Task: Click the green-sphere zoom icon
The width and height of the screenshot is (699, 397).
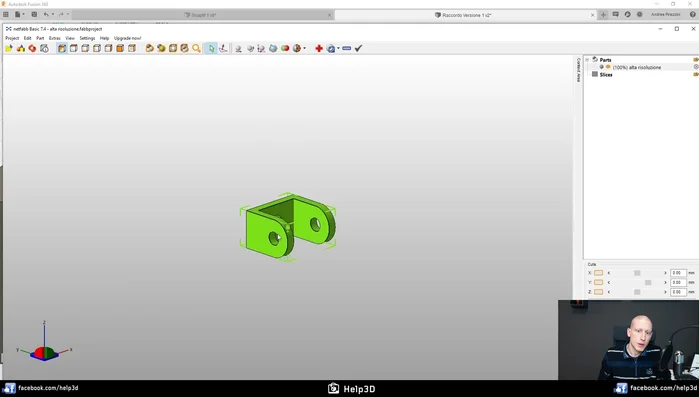Action: click(161, 48)
